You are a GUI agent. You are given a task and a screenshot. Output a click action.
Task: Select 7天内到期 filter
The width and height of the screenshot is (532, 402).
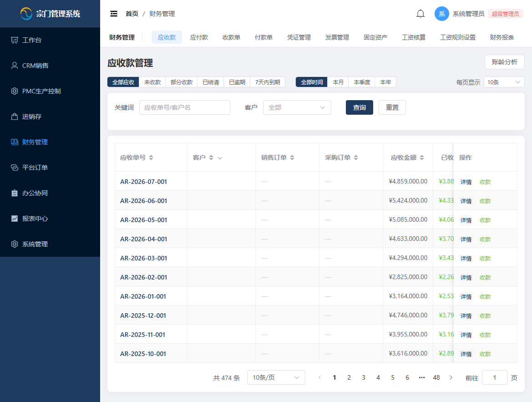coord(268,82)
